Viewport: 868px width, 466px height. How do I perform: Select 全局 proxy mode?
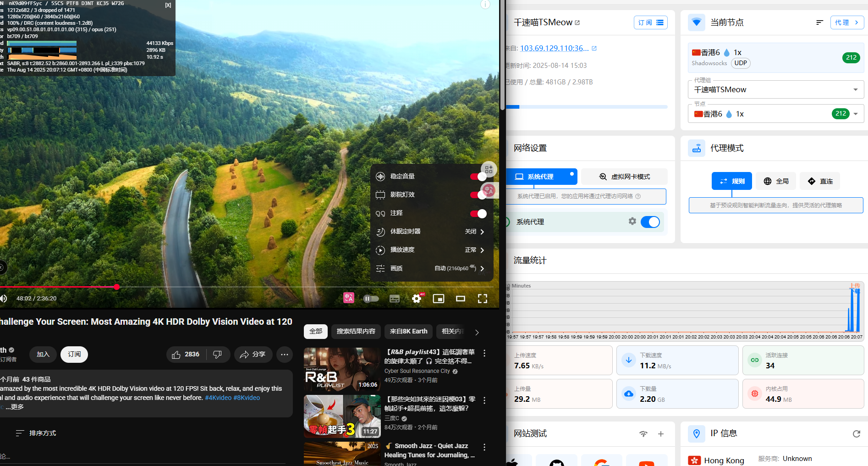[x=776, y=181]
